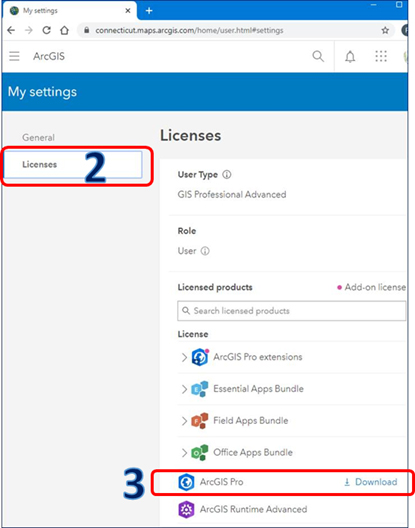Click the Field Apps Bundle icon
The height and width of the screenshot is (528, 415).
(x=200, y=421)
